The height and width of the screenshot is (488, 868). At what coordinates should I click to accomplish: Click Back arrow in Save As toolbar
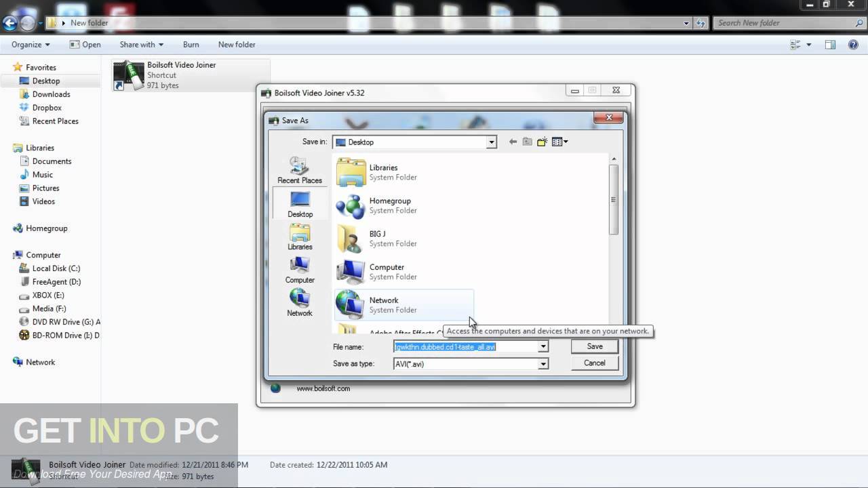[513, 142]
